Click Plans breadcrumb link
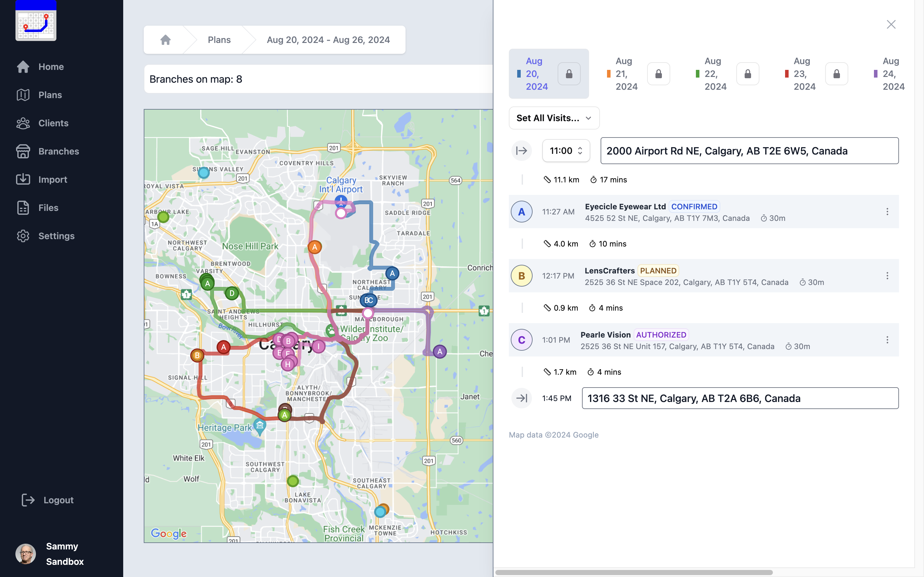 click(x=219, y=40)
